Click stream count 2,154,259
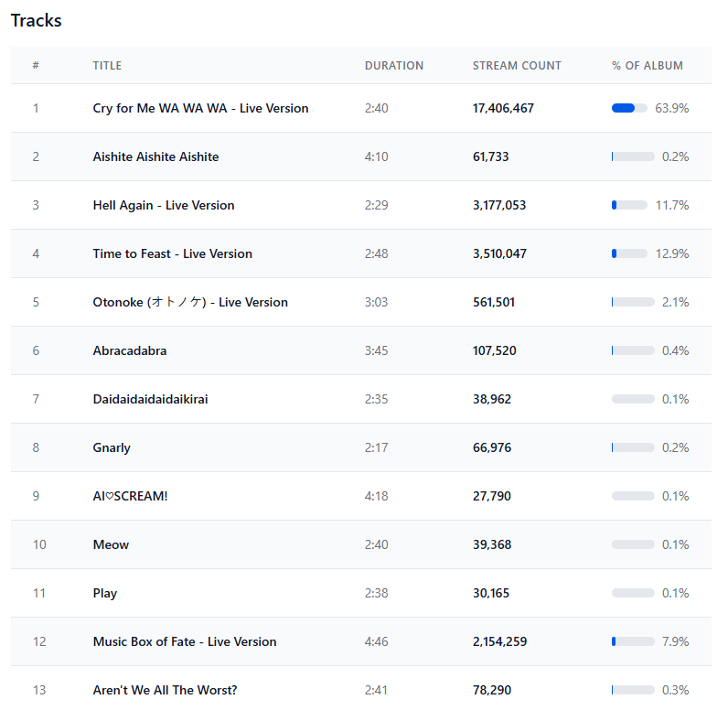Screen dimensions: 728x721 (x=500, y=641)
